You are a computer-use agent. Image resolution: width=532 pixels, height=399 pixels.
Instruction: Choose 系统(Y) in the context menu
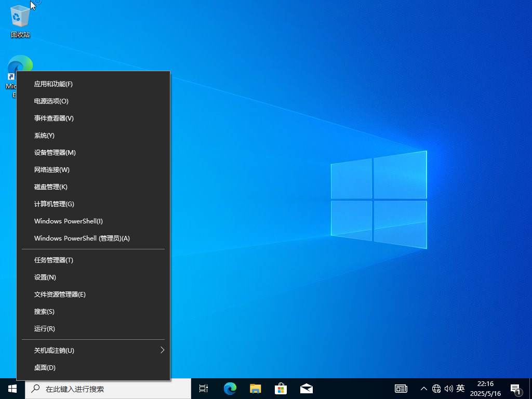click(94, 136)
